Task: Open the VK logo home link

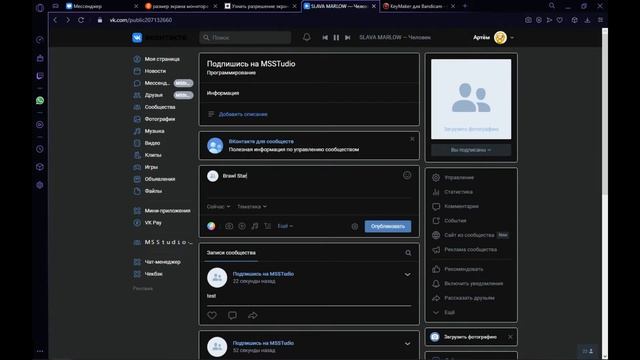Action: click(137, 38)
